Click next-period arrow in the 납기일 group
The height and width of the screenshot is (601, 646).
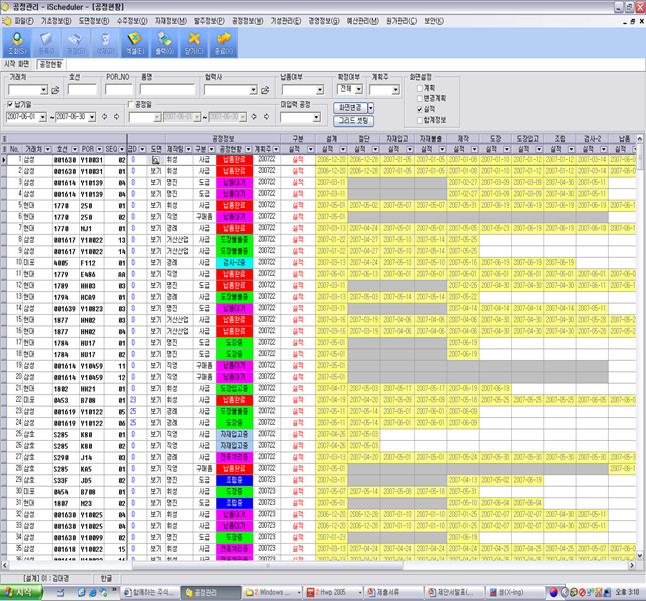click(117, 117)
